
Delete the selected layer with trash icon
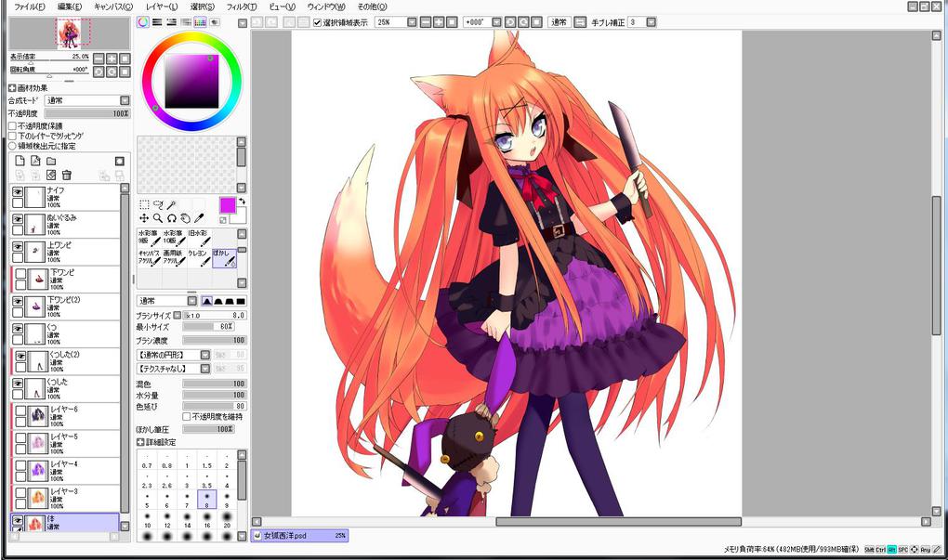[67, 176]
